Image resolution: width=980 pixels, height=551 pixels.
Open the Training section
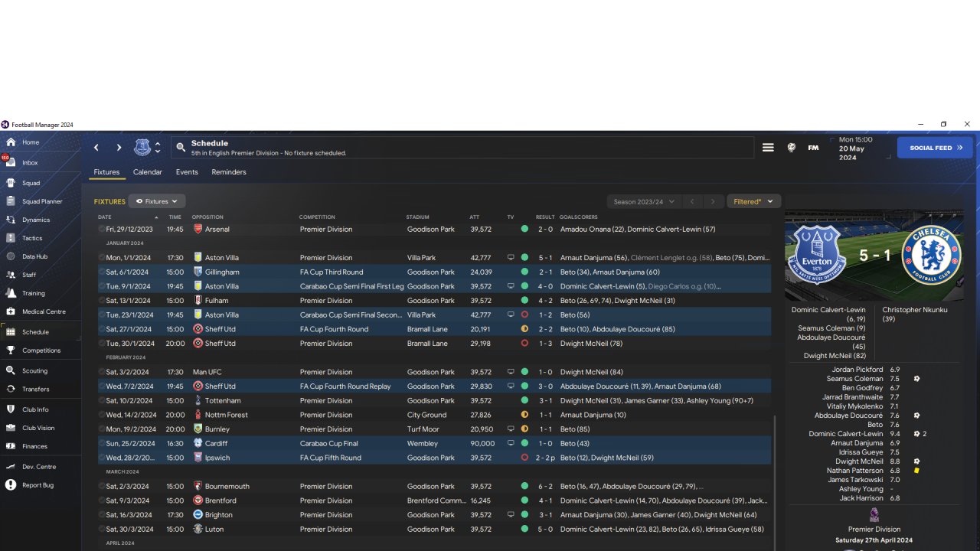pyautogui.click(x=34, y=294)
